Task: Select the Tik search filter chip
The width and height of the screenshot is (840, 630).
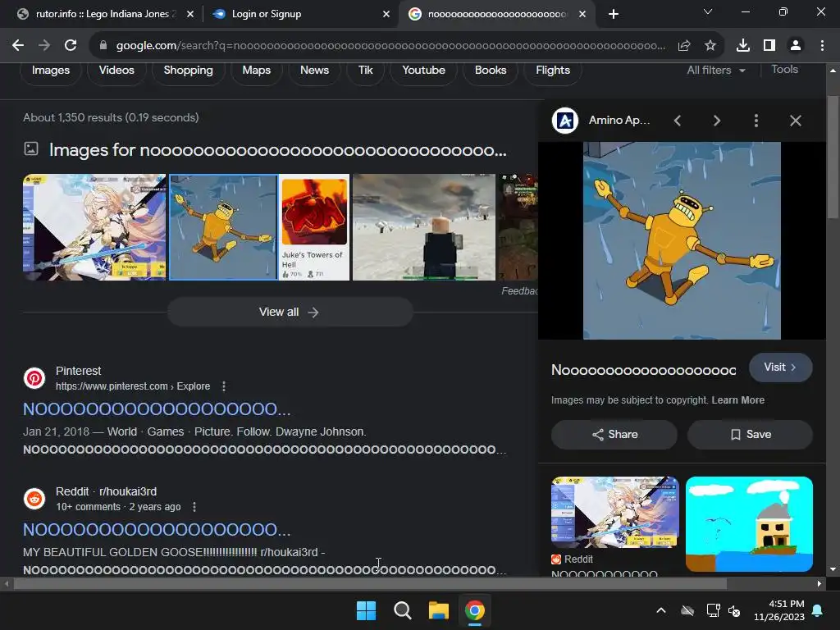Action: click(365, 71)
